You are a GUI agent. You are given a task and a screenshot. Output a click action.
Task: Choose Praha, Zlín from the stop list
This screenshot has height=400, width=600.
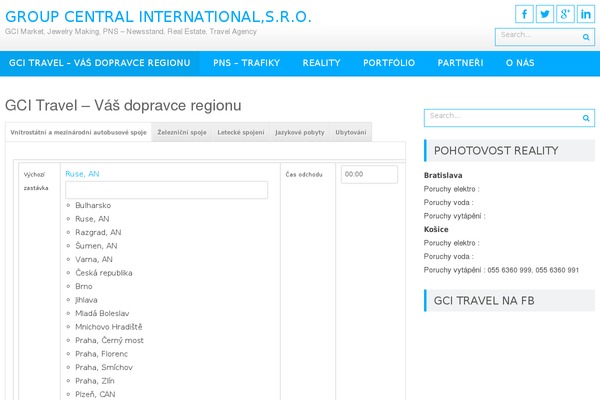point(95,381)
